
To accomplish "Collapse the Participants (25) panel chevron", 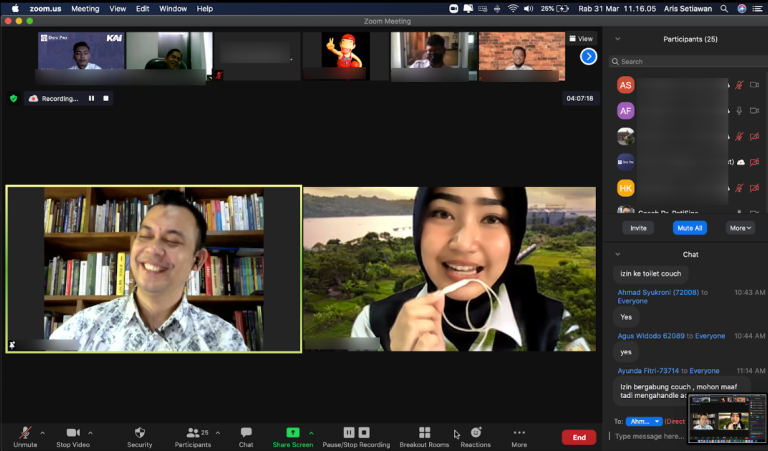I will 618,39.
